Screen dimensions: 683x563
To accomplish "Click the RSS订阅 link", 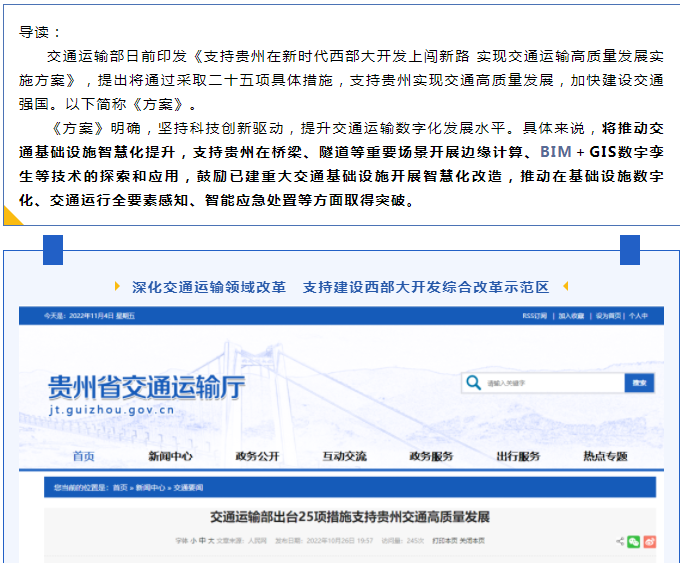I will click(x=535, y=316).
